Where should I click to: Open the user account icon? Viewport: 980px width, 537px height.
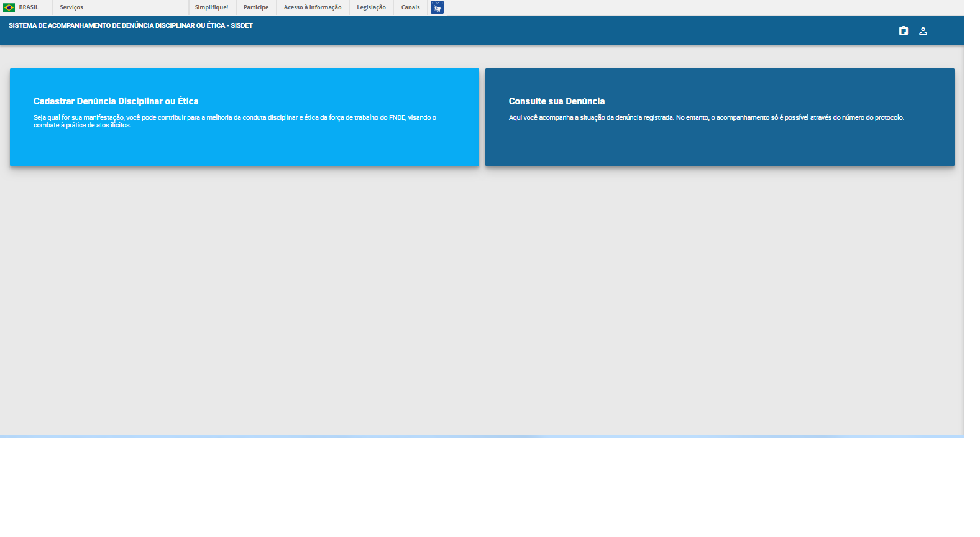pyautogui.click(x=923, y=31)
